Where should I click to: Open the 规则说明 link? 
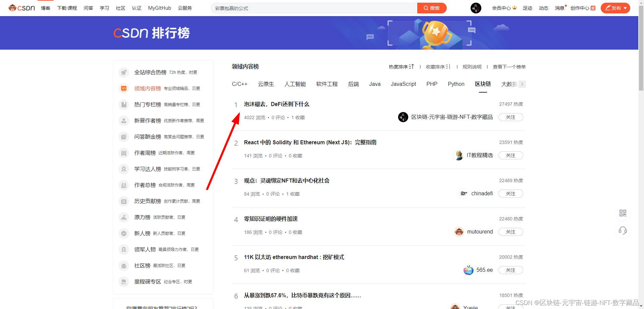(472, 67)
